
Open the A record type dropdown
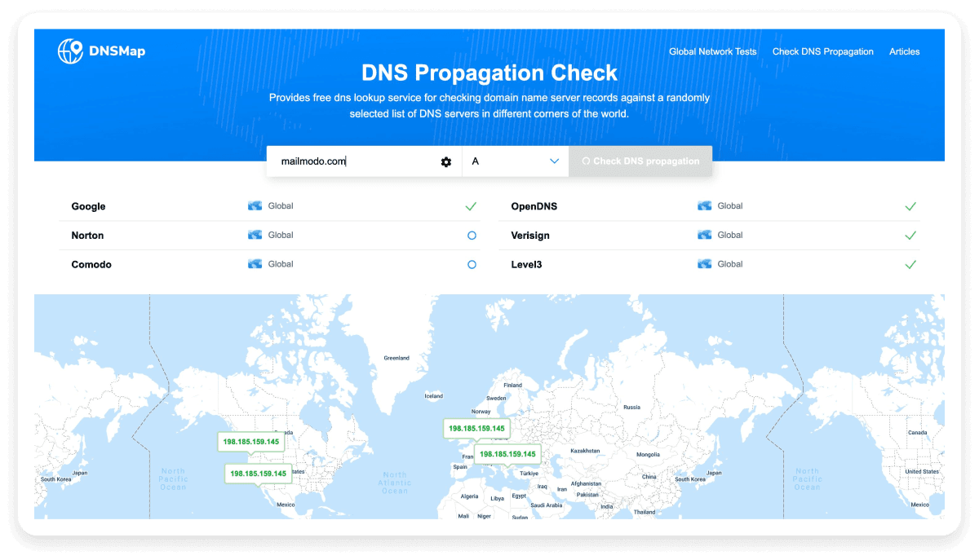click(x=516, y=161)
